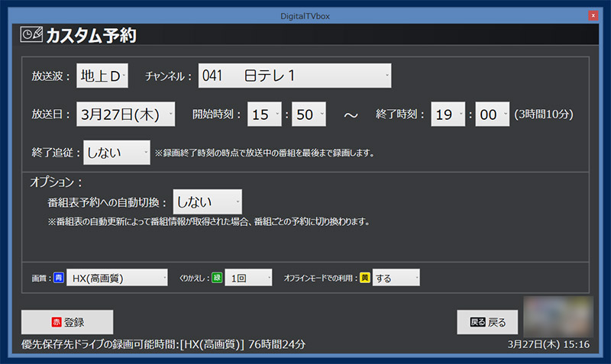Toggle オフラインモードでの利用 dropdown showing する

(396, 279)
